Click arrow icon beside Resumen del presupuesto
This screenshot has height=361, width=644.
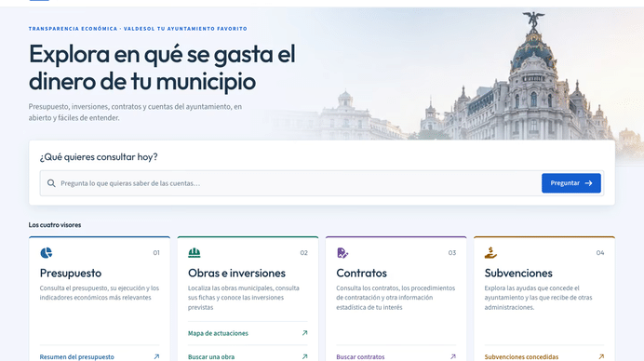tap(156, 357)
